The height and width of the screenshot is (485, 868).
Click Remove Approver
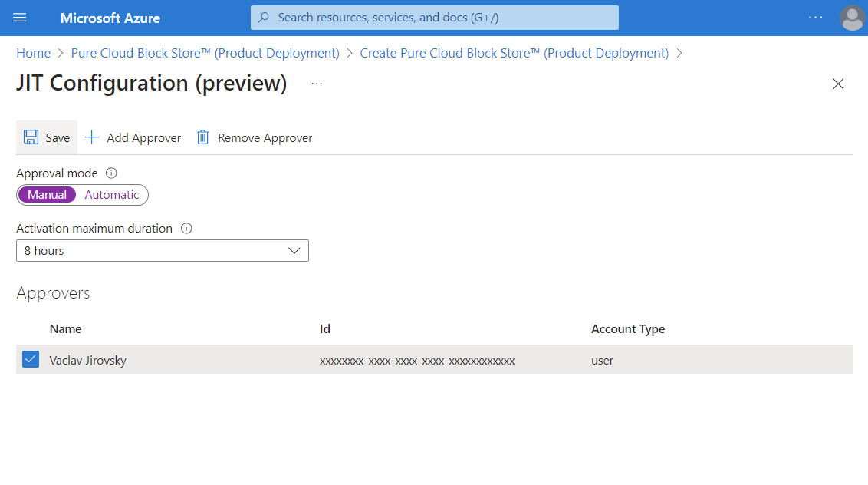click(254, 137)
